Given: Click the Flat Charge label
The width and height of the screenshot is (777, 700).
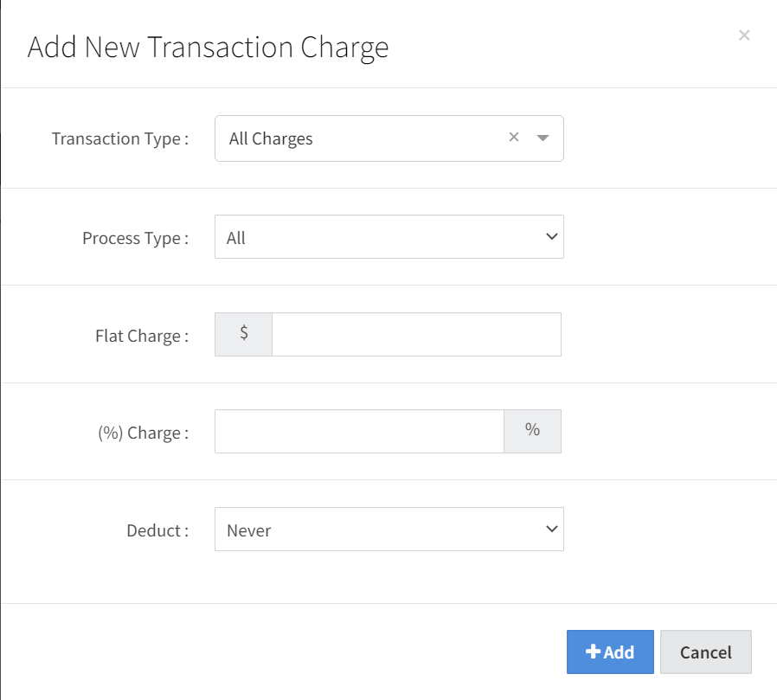Looking at the screenshot, I should pos(141,336).
